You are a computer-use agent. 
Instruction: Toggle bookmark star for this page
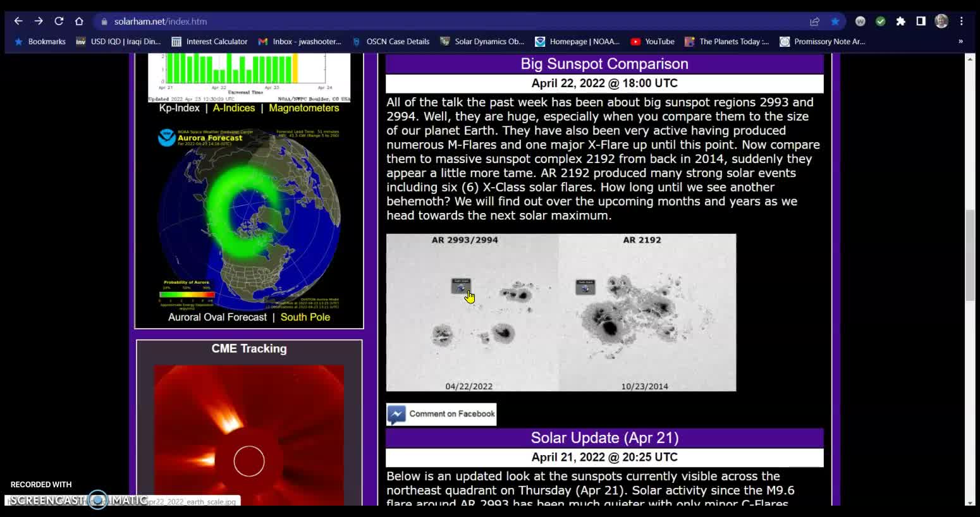pos(835,21)
